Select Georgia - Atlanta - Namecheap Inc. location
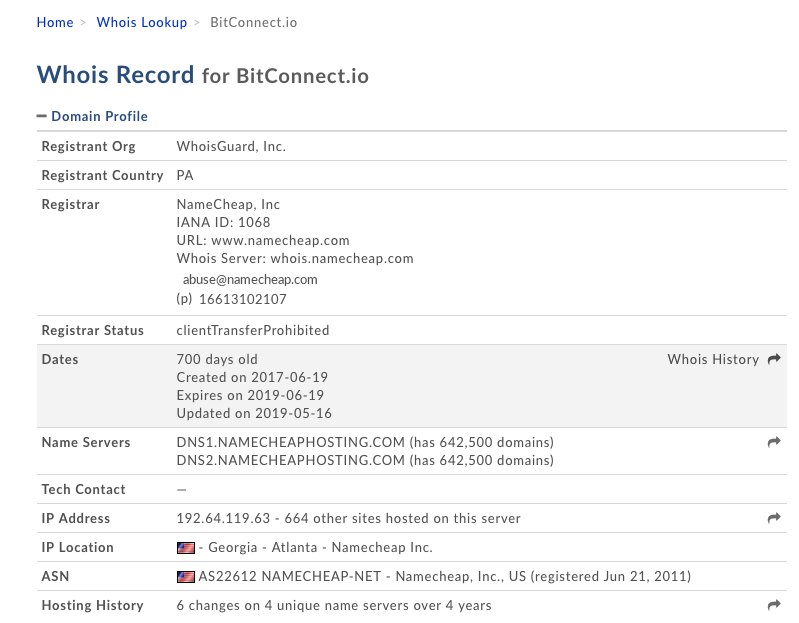 coord(321,548)
